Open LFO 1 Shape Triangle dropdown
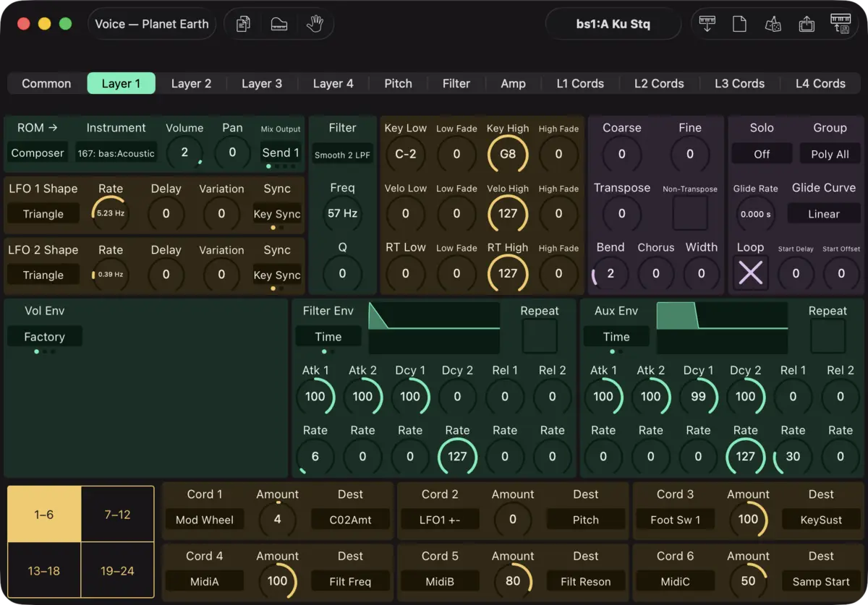This screenshot has width=868, height=605. click(43, 213)
